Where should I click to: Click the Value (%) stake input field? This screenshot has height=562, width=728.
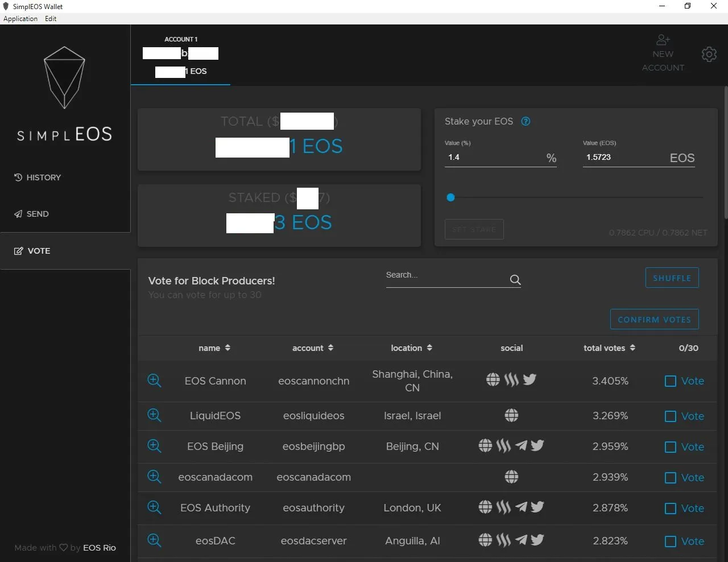tap(500, 158)
